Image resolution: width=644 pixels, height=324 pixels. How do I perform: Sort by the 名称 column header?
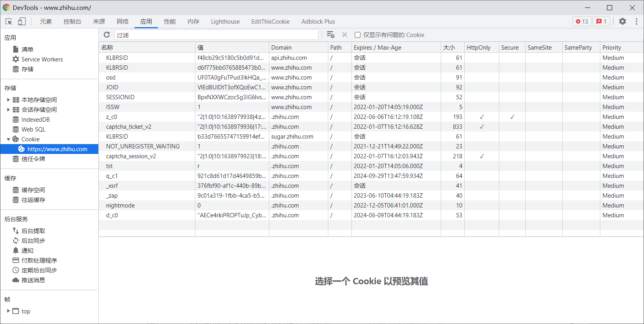147,47
